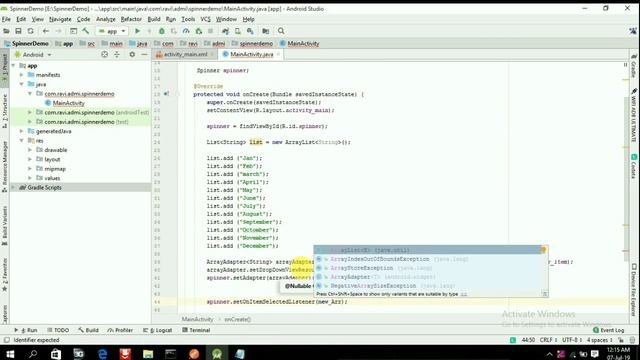
Task: Hide the Project panel with the minus icon
Action: (144, 54)
